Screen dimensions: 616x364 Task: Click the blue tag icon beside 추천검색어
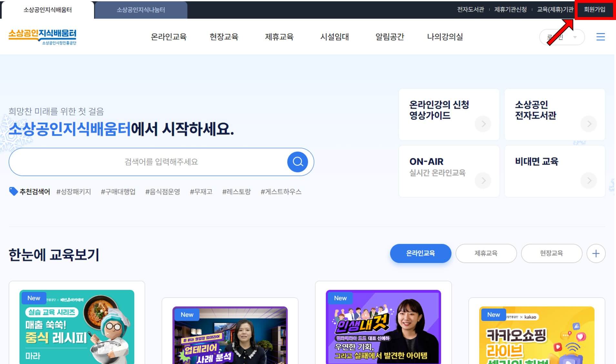tap(13, 191)
